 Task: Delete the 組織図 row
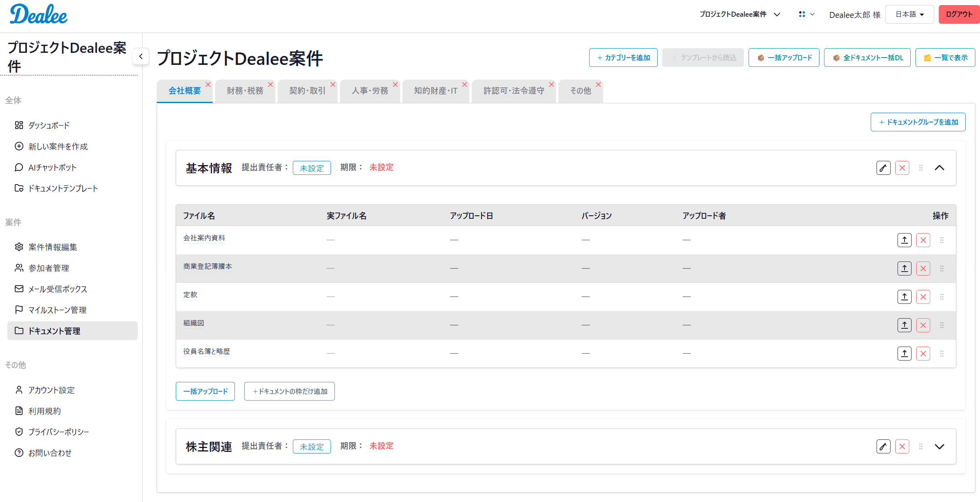tap(923, 325)
